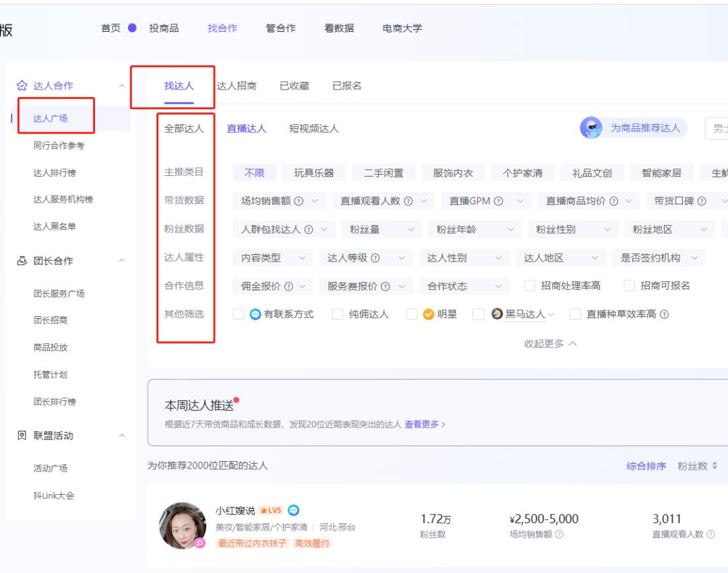The image size is (728, 573).
Task: Click the robot icon beside 为商品推荐达人
Action: 591,127
